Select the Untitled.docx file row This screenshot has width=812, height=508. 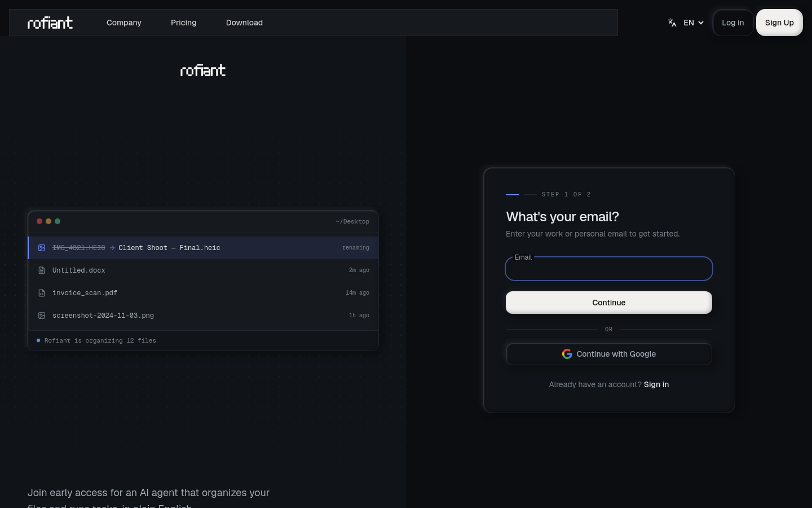click(203, 270)
